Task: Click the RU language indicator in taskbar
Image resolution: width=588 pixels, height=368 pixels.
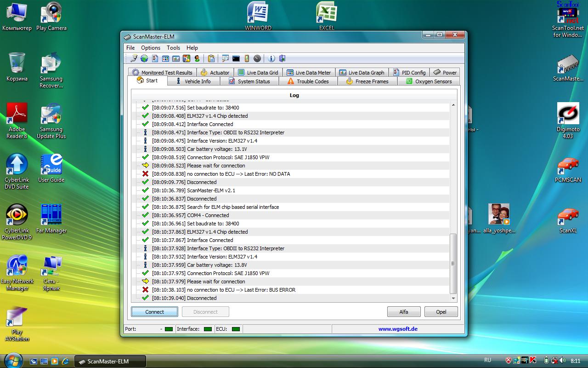Action: 487,360
